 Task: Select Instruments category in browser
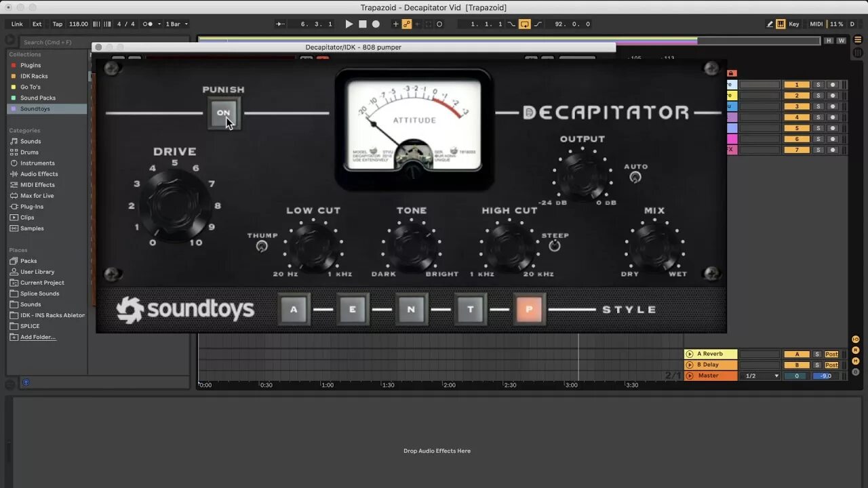point(37,163)
